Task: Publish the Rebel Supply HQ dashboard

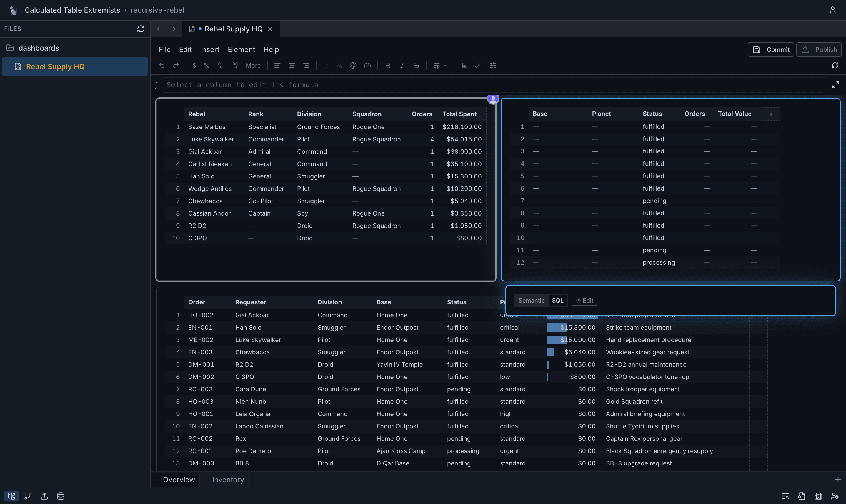Action: pyautogui.click(x=819, y=49)
